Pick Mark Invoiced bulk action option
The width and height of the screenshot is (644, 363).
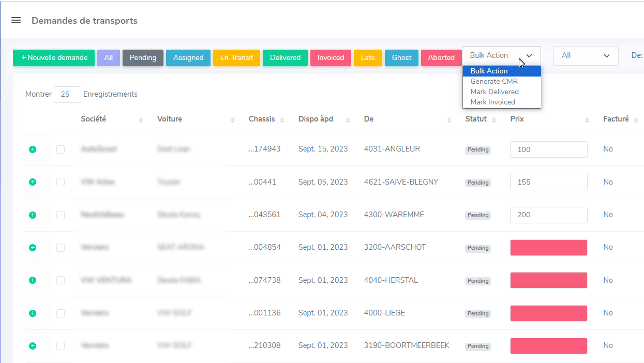492,102
